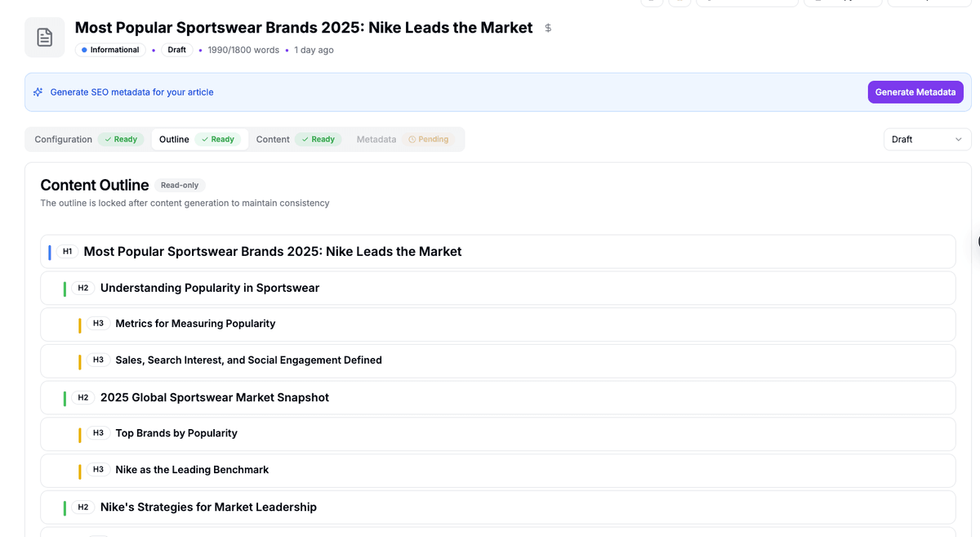
Task: Click the dollar sign icon beside the title
Action: 548,28
